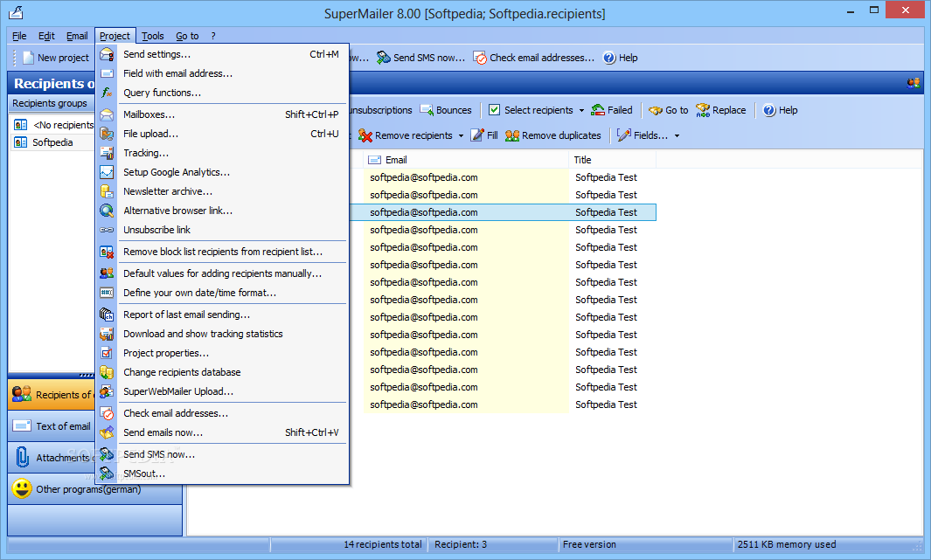Click the Alternative browser link magnifier icon
The image size is (931, 560).
[x=107, y=211]
